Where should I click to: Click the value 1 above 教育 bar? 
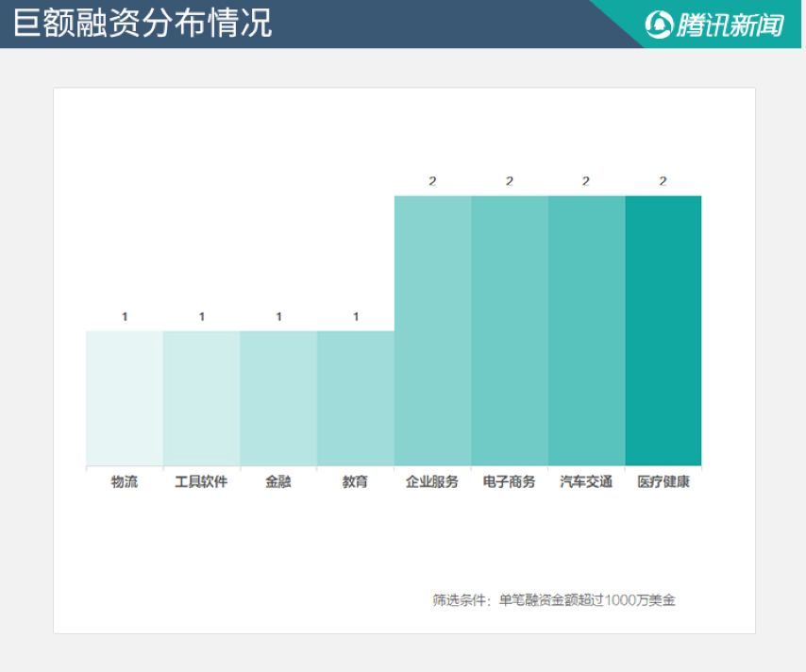356,317
